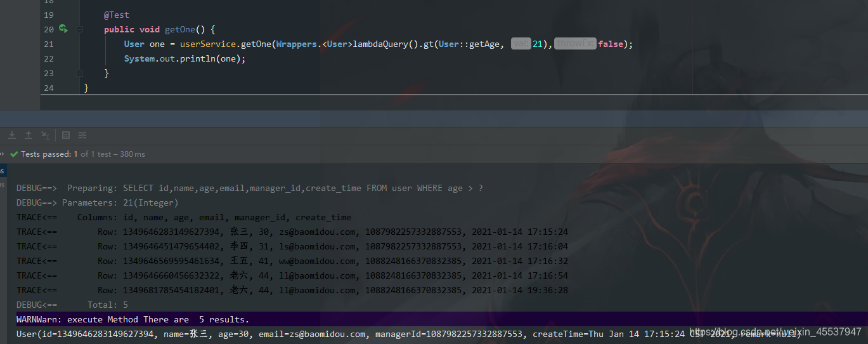The width and height of the screenshot is (868, 344).
Task: Expand the double chevron beside test status
Action: [3, 154]
